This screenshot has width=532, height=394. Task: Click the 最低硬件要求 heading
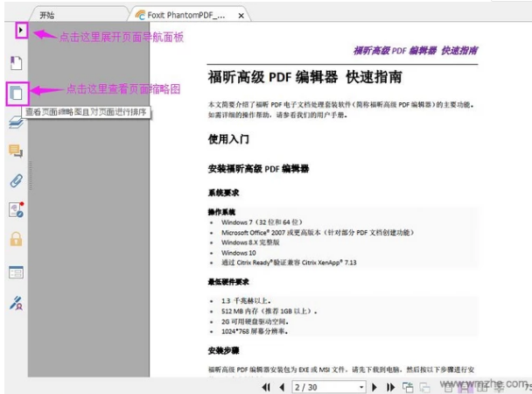tap(228, 282)
